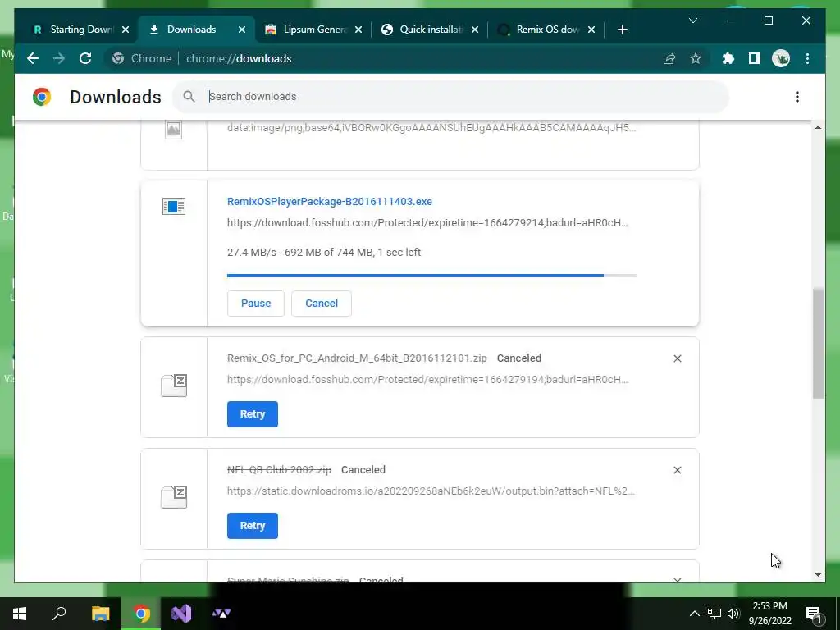This screenshot has width=840, height=630.
Task: Click the RemixOSPlayerPackage download progress bar
Action: 431,276
